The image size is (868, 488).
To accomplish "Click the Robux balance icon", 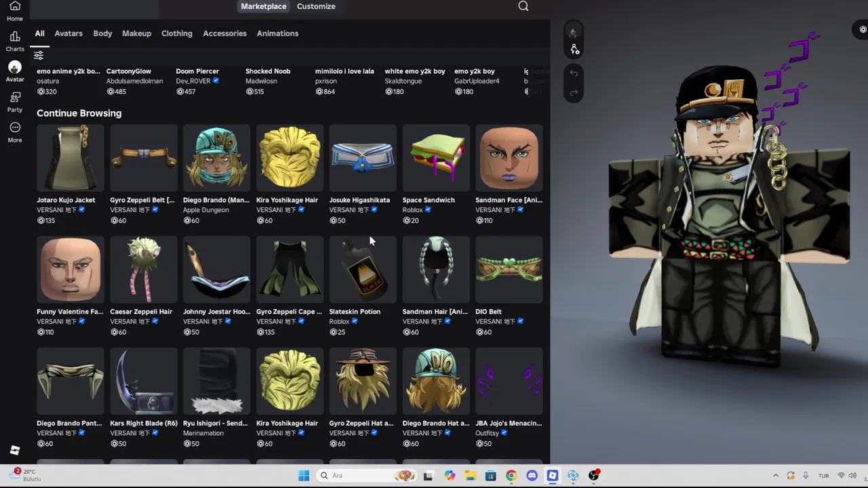I will 863,29.
